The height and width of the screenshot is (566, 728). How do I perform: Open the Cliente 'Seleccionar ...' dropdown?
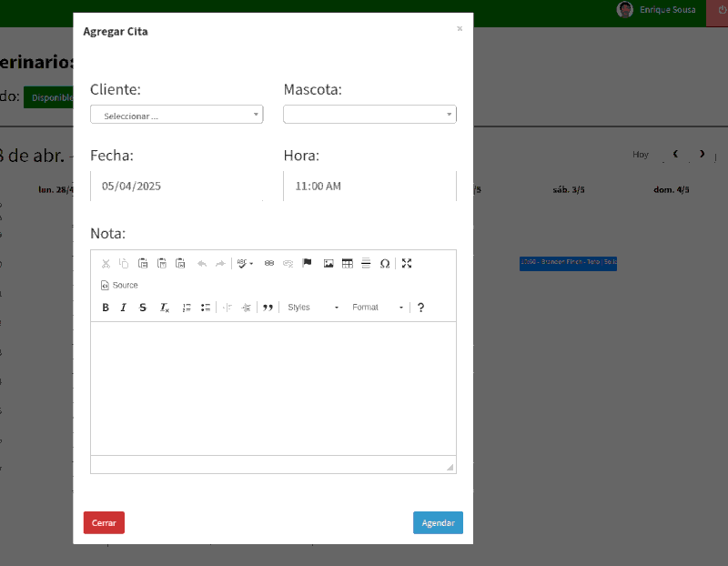[x=177, y=115]
